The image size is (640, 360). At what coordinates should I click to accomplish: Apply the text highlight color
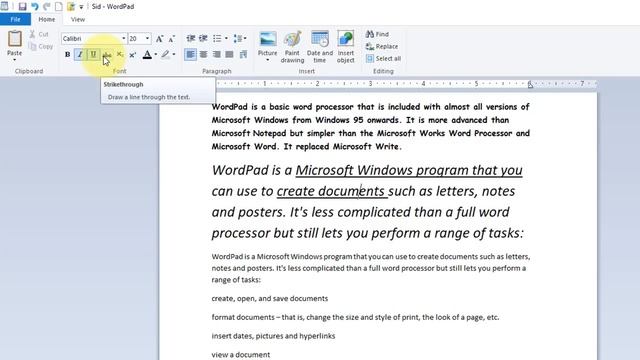165,54
